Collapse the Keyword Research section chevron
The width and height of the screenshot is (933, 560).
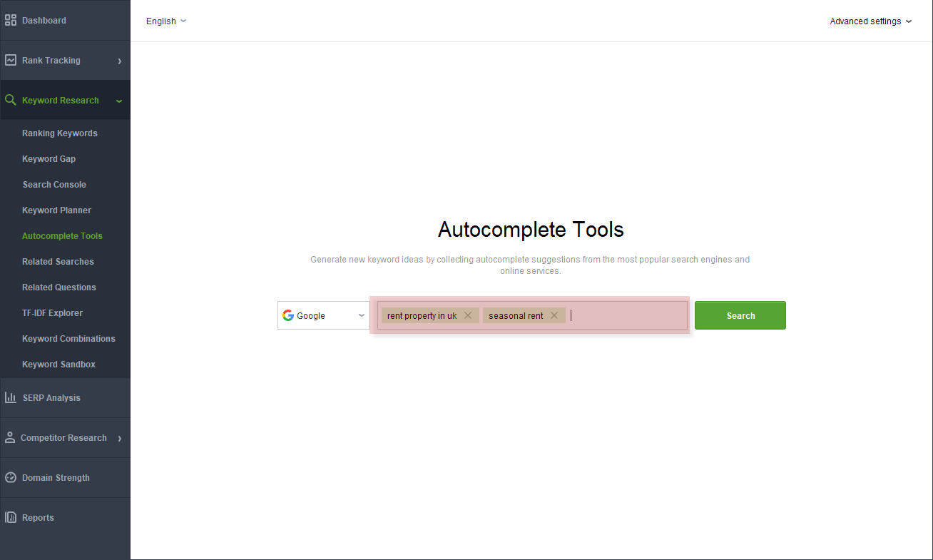[119, 101]
